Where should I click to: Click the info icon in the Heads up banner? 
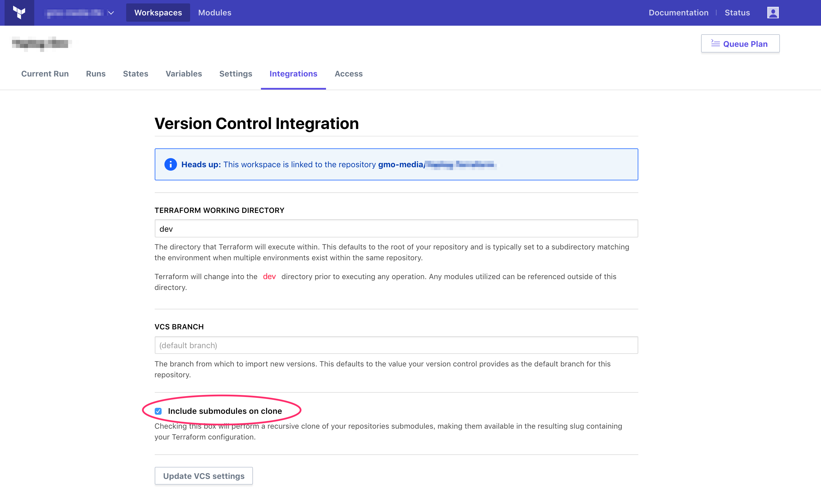(x=170, y=164)
